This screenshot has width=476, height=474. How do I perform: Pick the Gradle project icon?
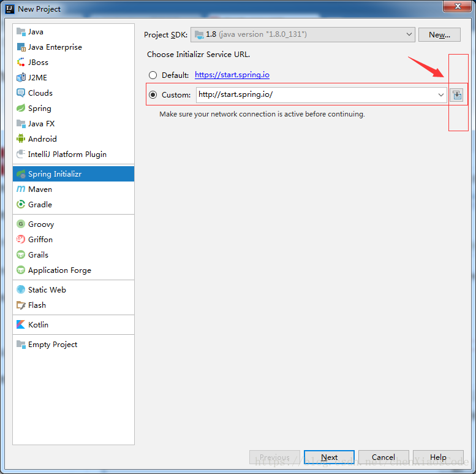[21, 204]
